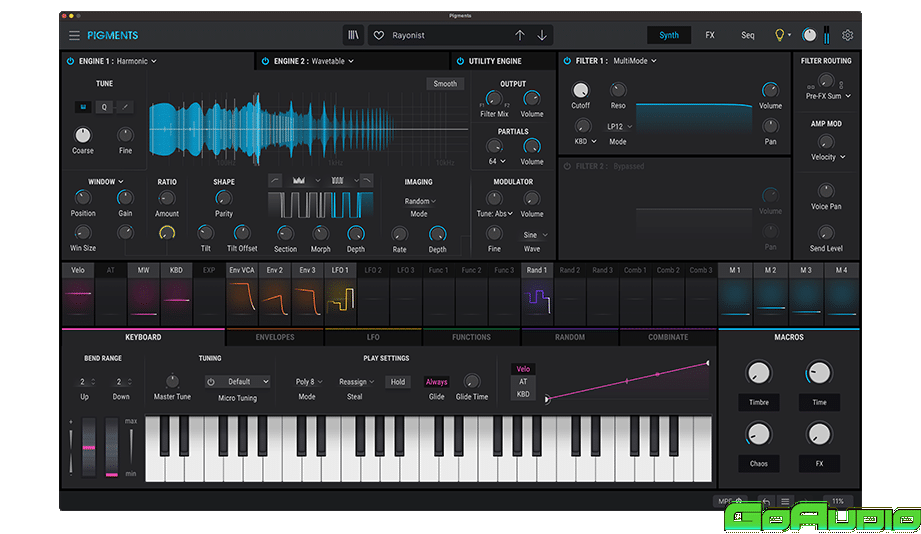
Task: Open the LFO modulation tab
Action: click(x=373, y=337)
